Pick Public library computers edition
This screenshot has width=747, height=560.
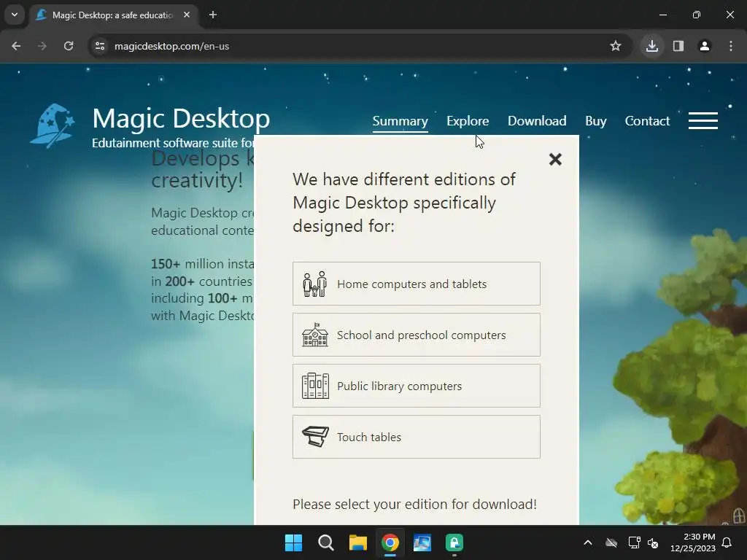click(417, 386)
